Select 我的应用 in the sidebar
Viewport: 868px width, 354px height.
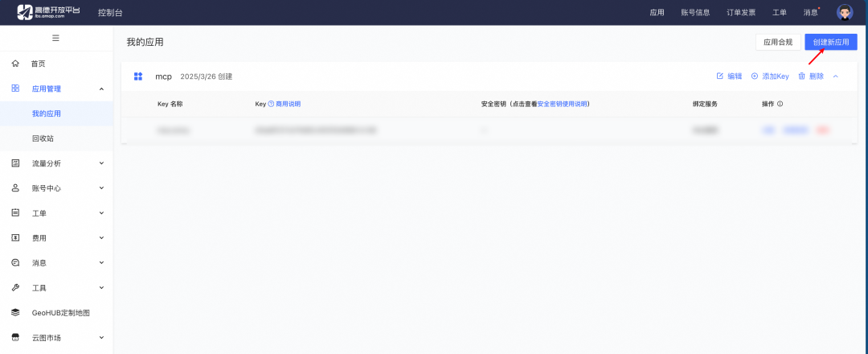click(x=47, y=113)
